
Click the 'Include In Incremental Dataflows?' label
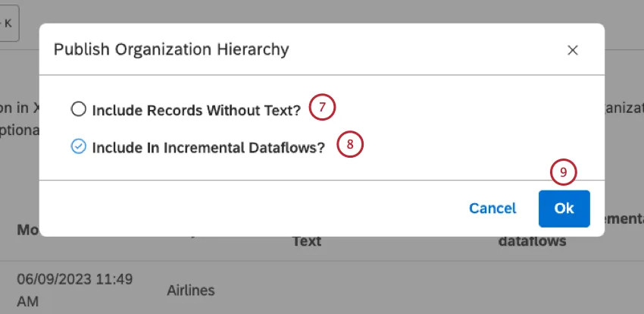click(208, 148)
